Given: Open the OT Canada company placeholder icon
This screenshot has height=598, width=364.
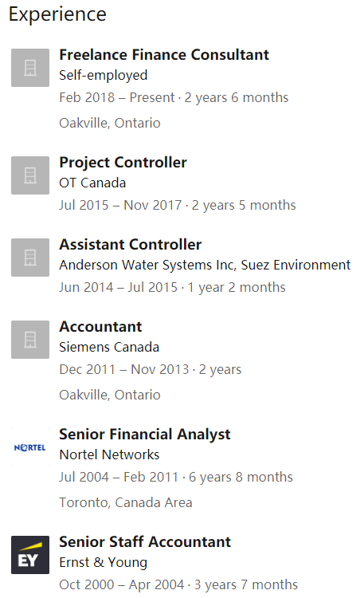Looking at the screenshot, I should click(30, 175).
